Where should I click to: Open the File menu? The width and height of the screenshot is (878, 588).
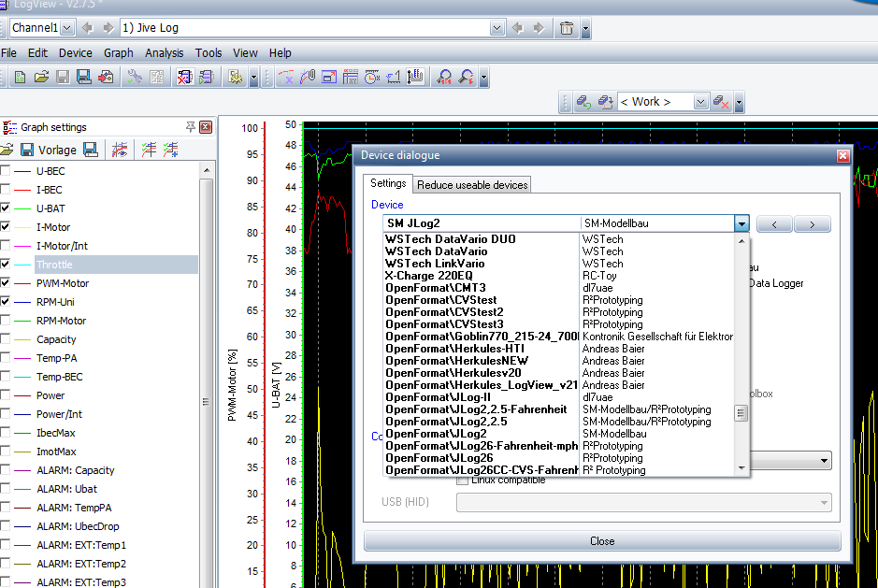(9, 52)
